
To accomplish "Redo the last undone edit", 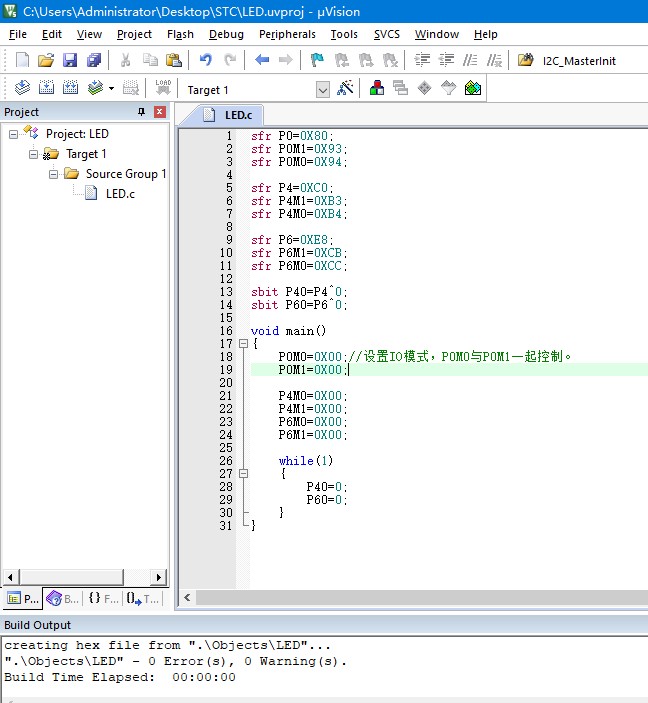I will (x=230, y=60).
